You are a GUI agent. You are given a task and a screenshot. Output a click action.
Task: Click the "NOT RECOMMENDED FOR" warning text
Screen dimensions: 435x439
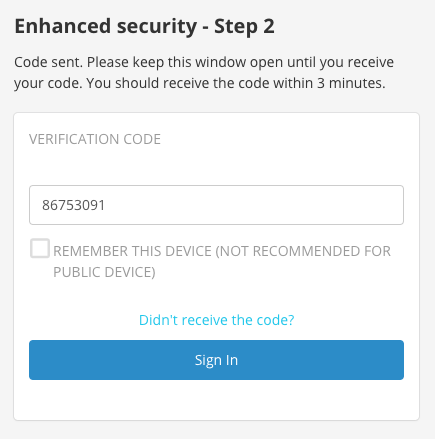(x=303, y=251)
